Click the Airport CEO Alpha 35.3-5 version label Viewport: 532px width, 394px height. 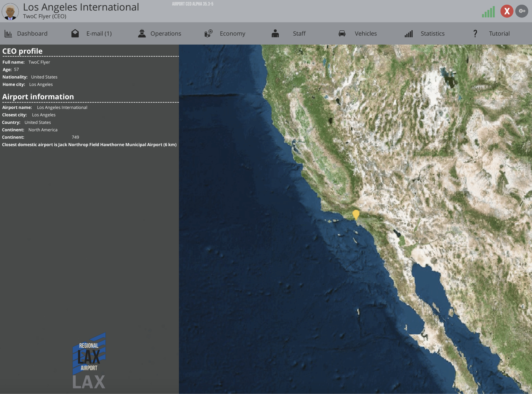pos(193,4)
